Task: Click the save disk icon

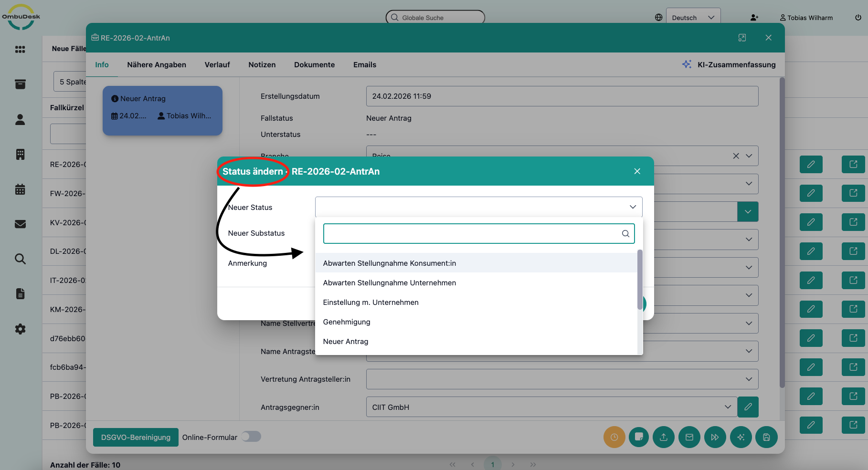Action: tap(766, 437)
